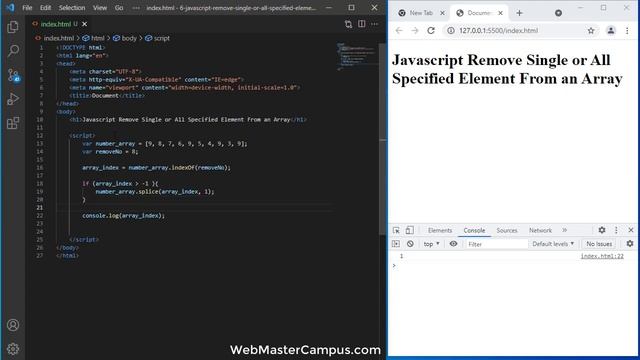Open the Run and Debug view
Image resolution: width=640 pixels, height=360 pixels.
pos(13,99)
